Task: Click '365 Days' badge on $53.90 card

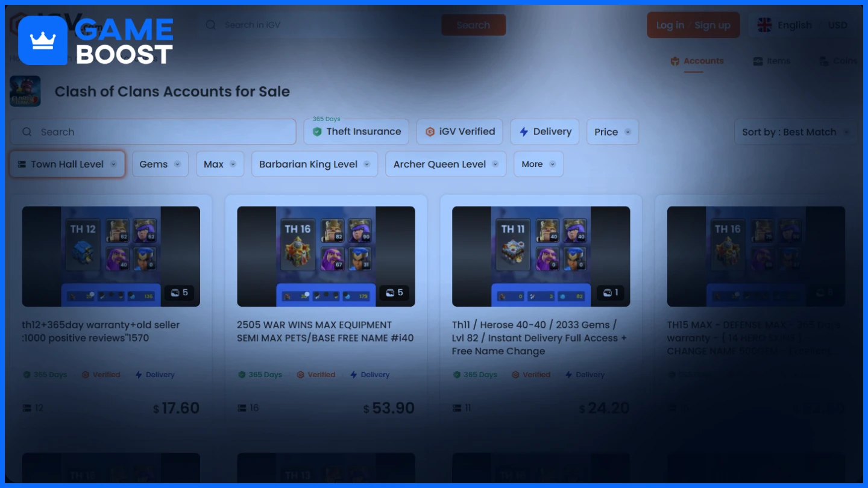Action: point(260,375)
